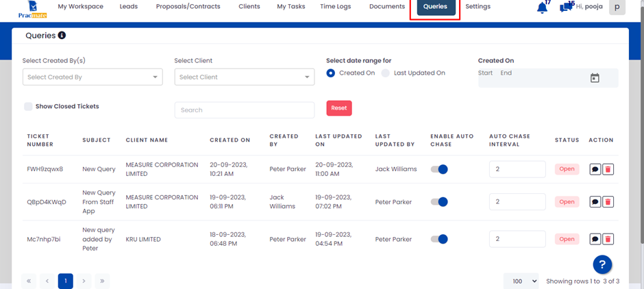Open the pooja user avatar
644x289 pixels.
tap(617, 7)
